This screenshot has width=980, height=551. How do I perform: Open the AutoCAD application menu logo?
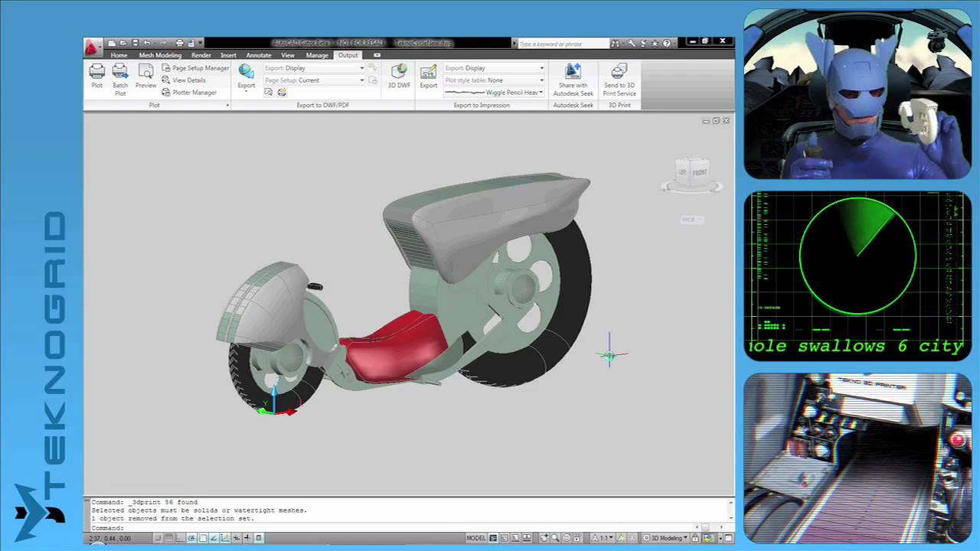(x=92, y=48)
